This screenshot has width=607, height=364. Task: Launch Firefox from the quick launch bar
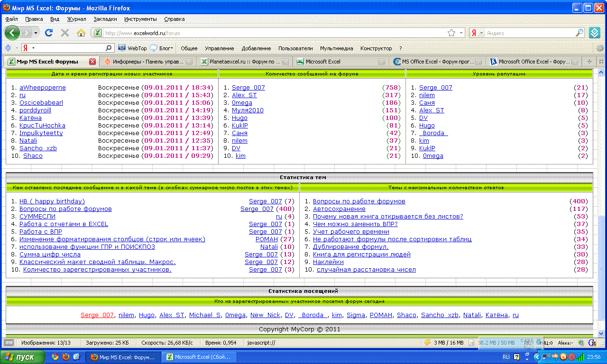click(66, 357)
